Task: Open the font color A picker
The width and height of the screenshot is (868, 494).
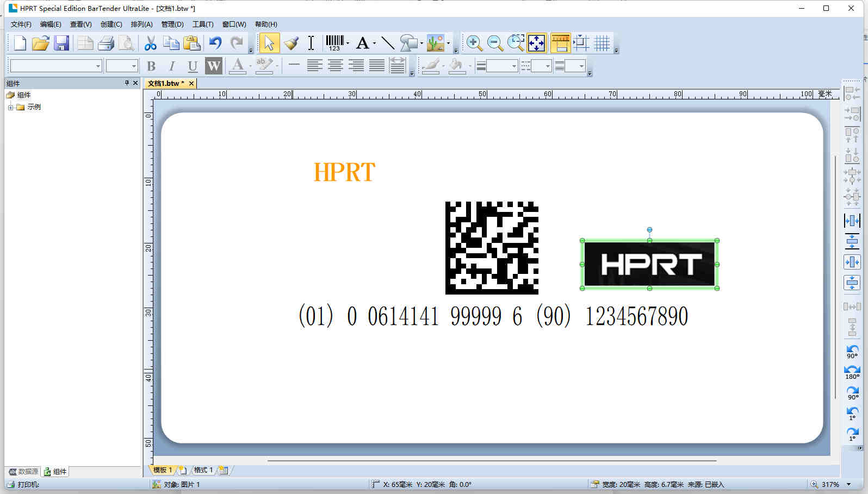Action: click(x=237, y=66)
